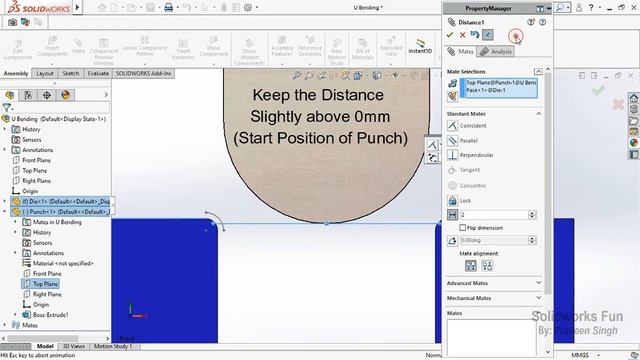Select the Perpendicular mate icon
This screenshot has width=640, height=360.
452,155
